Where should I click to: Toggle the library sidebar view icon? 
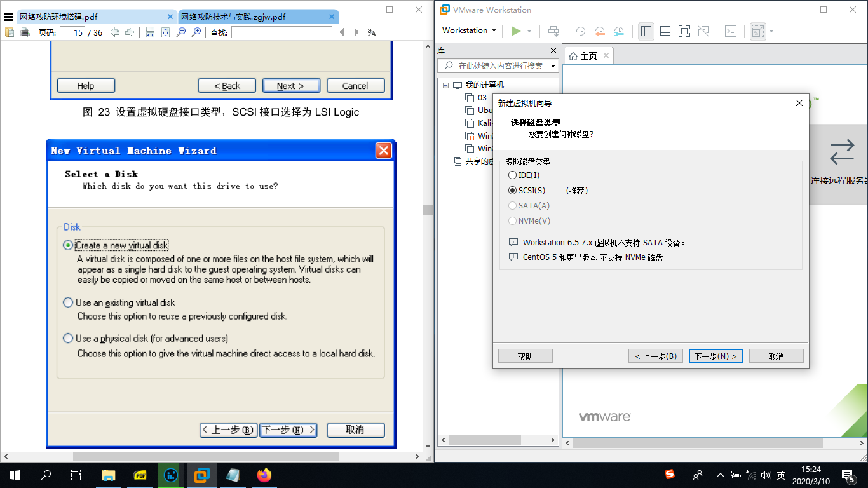point(646,30)
